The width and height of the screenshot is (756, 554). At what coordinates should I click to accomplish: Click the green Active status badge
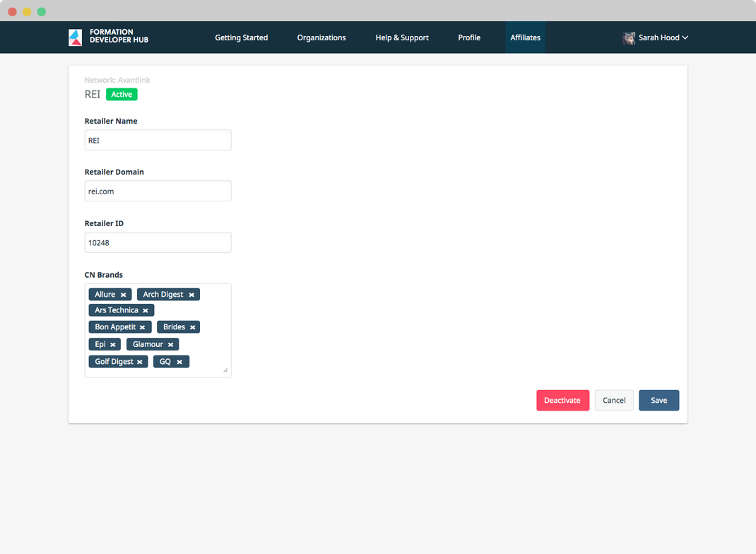[122, 95]
